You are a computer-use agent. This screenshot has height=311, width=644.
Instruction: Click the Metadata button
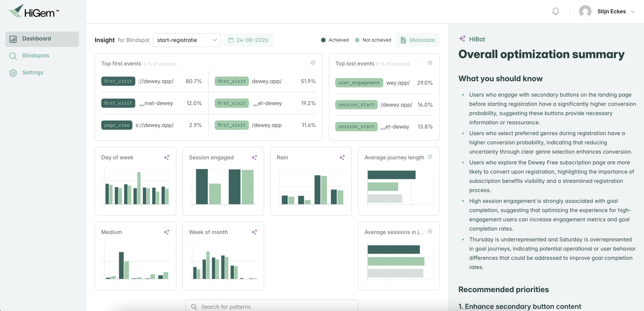pos(418,40)
